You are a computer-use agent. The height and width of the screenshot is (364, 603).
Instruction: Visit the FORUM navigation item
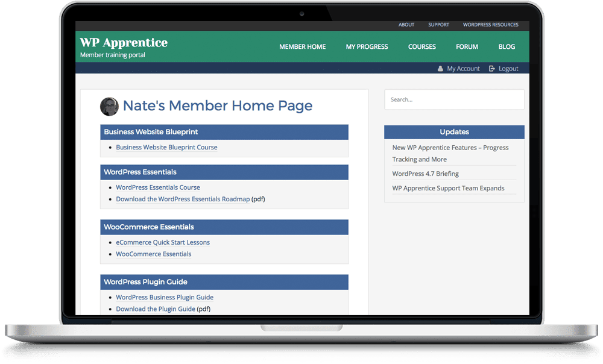tap(467, 46)
